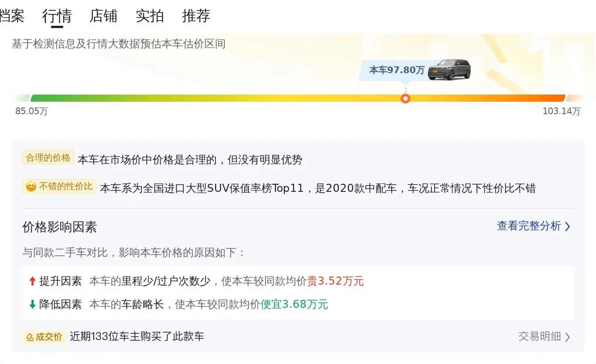Click the 成交价 badge
Screen dimensions: 596x364
(x=44, y=337)
